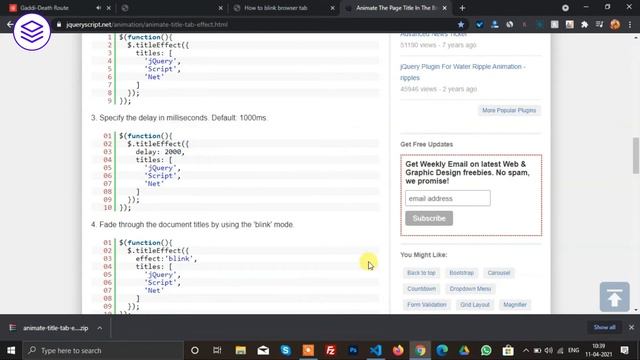The width and height of the screenshot is (640, 360).
Task: Click the Chrome taskbar icon
Action: pyautogui.click(x=420, y=350)
